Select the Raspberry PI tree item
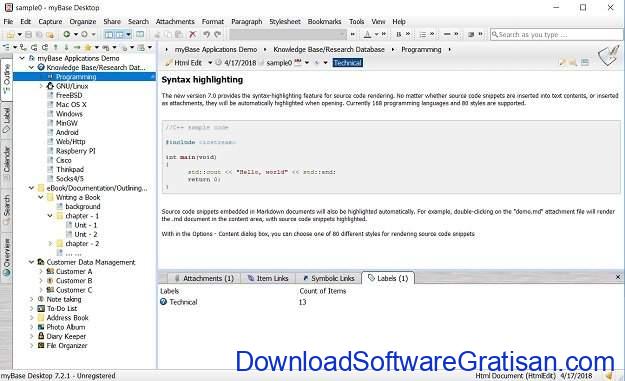 (x=75, y=151)
